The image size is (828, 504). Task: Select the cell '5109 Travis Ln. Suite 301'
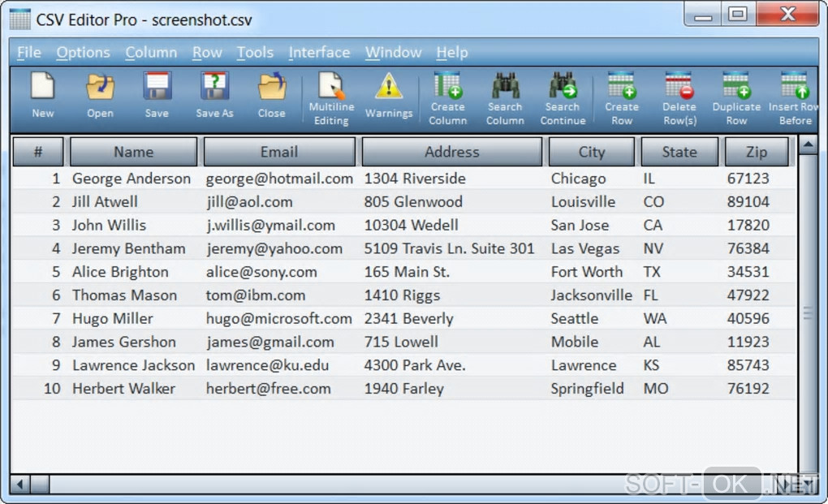450,248
